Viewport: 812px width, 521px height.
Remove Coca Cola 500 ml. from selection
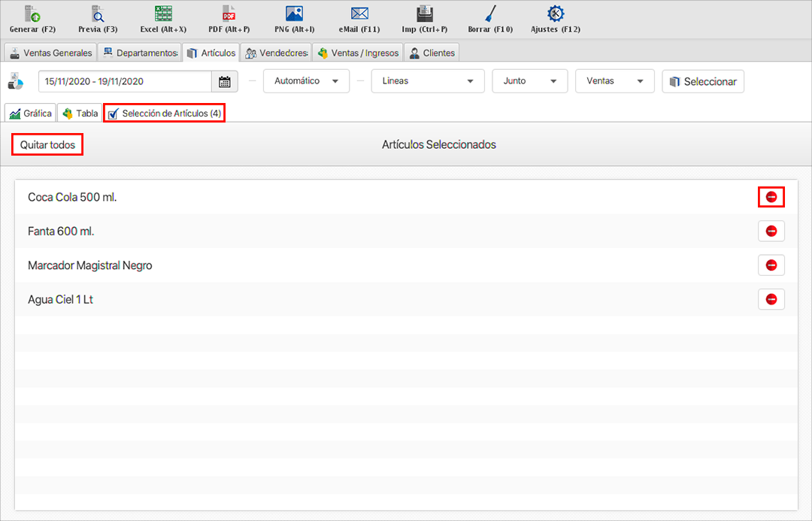[771, 197]
